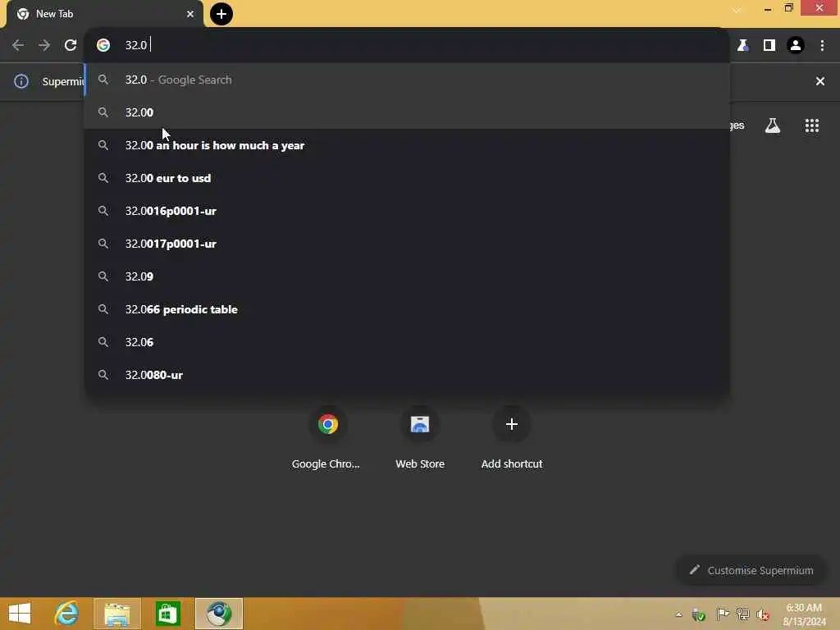Click the search icon beside '32.06'
The image size is (840, 630).
coord(103,342)
